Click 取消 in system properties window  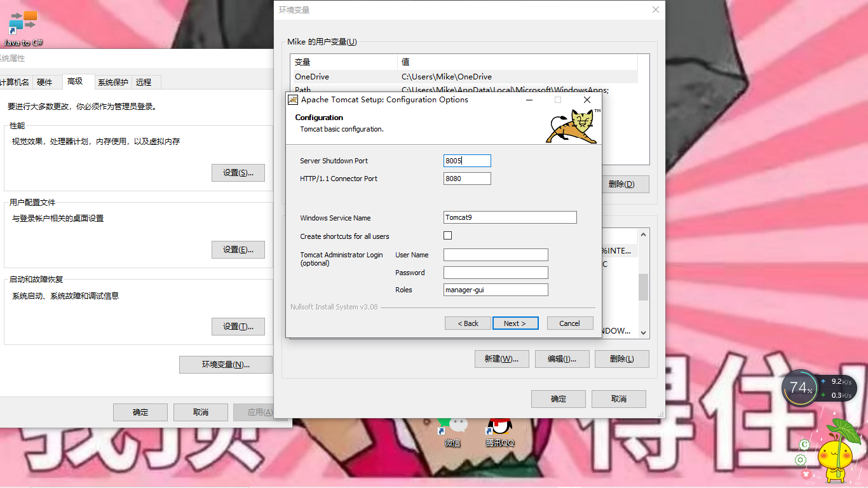pos(201,412)
